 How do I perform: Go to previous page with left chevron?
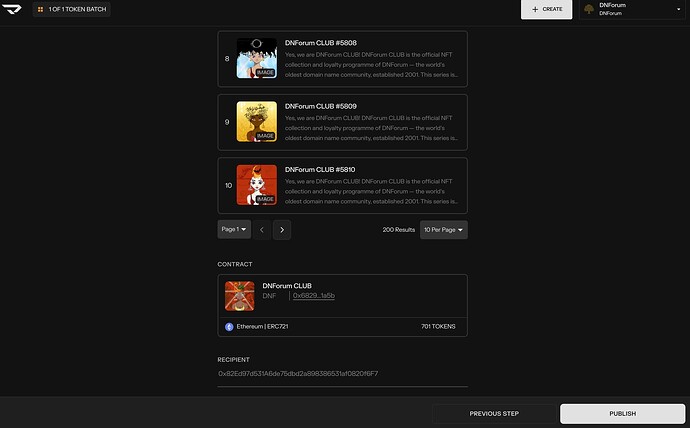coord(262,230)
